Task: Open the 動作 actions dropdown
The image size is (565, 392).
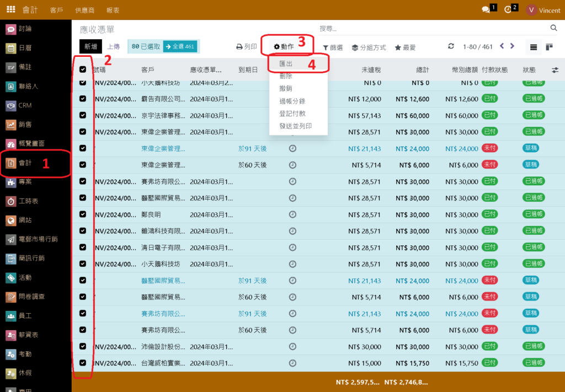Action: coord(284,47)
